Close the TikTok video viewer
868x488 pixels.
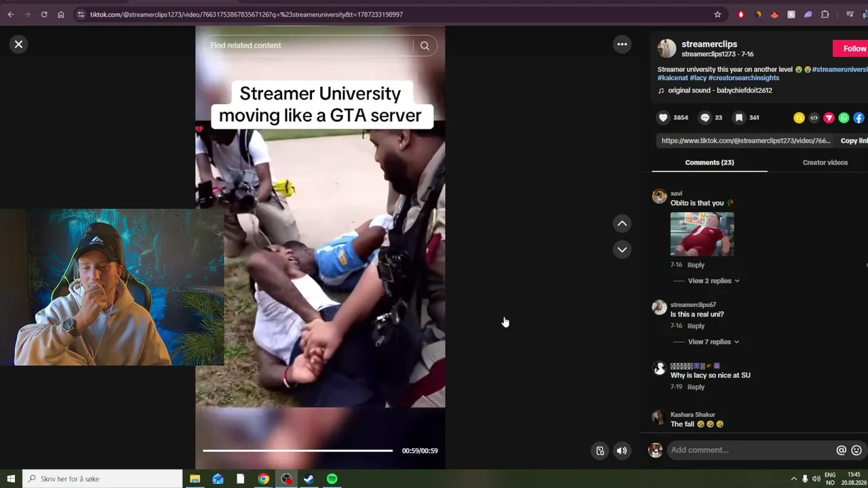(x=18, y=44)
